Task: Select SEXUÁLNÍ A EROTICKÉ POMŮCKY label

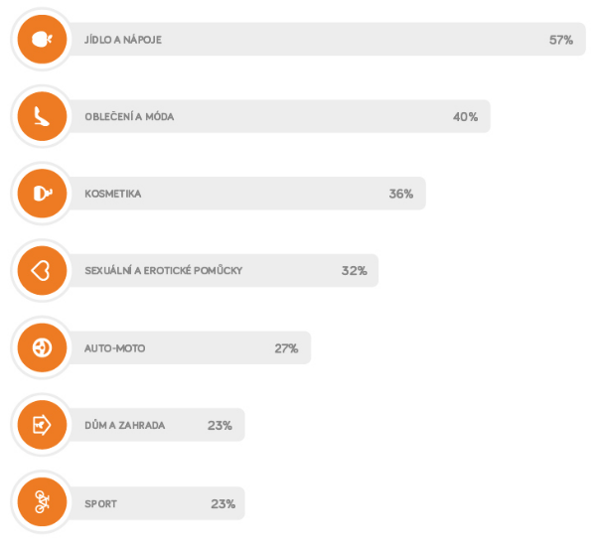Action: pos(163,271)
